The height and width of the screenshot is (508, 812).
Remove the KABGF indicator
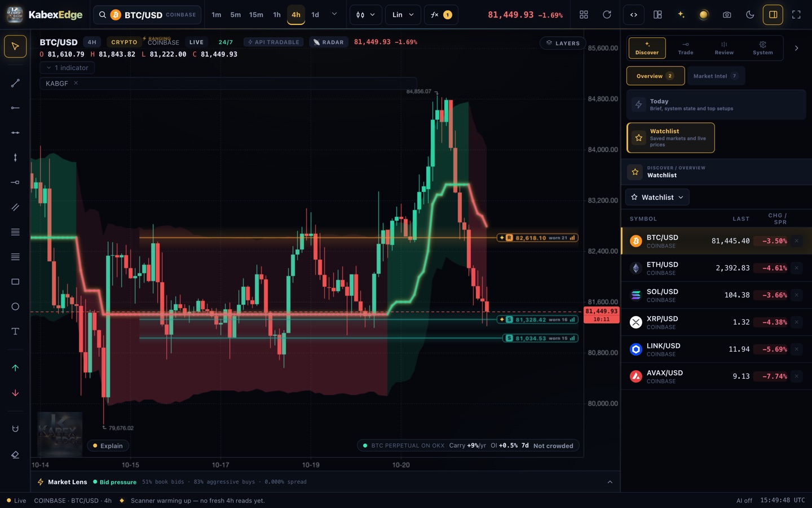(76, 83)
